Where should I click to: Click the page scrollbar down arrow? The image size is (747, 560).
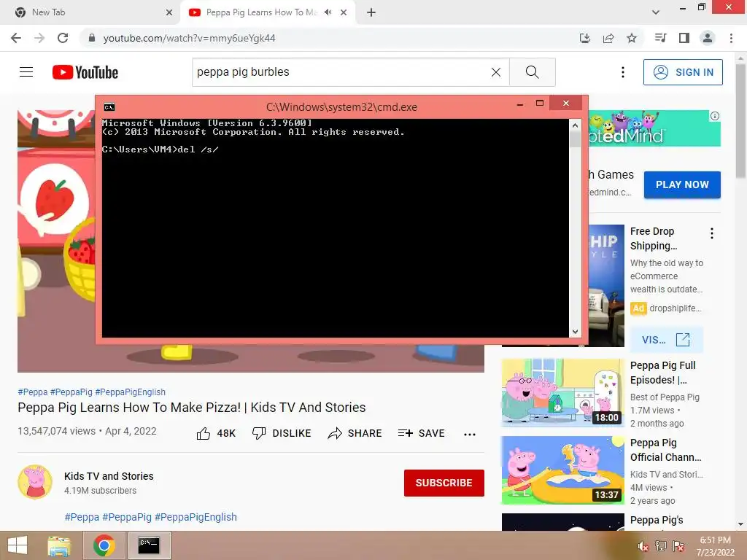point(741,524)
